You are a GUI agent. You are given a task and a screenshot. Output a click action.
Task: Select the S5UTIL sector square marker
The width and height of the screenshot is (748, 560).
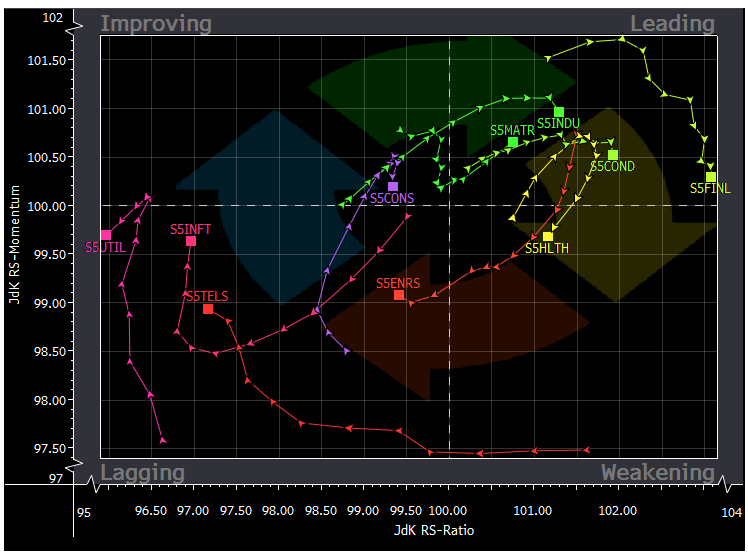coord(106,235)
